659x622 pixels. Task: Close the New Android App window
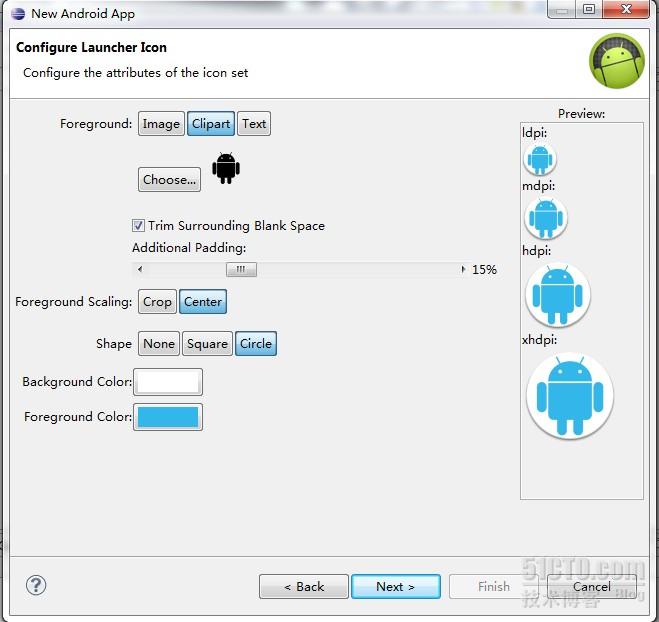point(626,9)
